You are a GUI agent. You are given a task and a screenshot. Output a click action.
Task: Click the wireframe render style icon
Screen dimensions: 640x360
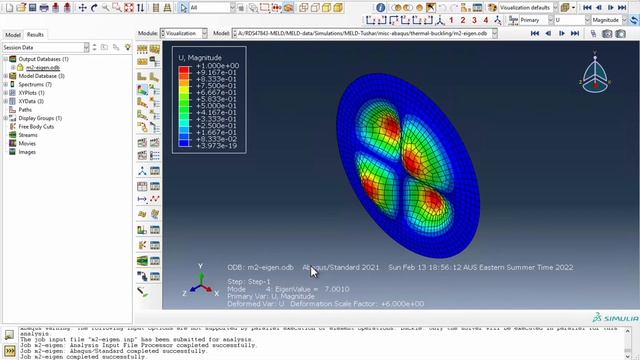coord(304,7)
